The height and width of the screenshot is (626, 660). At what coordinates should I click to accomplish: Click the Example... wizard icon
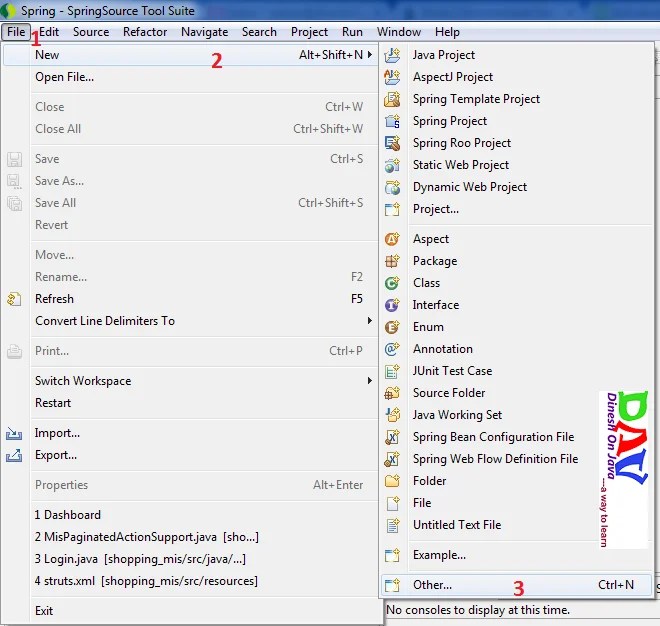coord(392,555)
